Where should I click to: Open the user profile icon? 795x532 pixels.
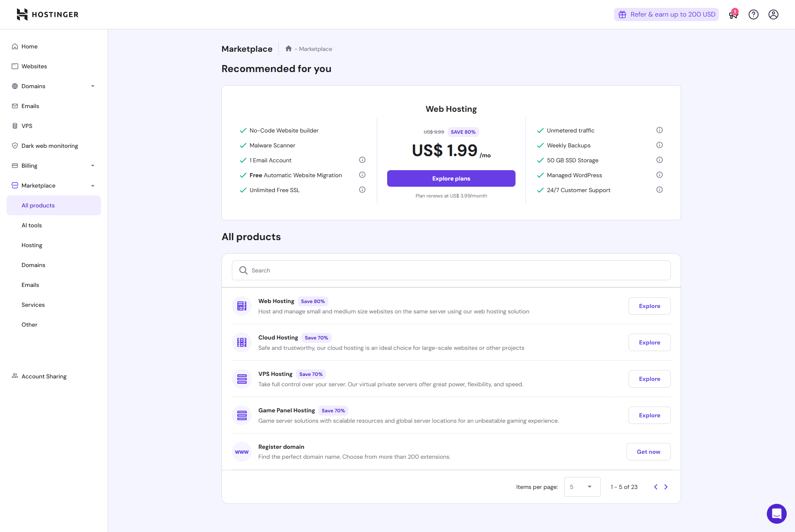pos(773,14)
